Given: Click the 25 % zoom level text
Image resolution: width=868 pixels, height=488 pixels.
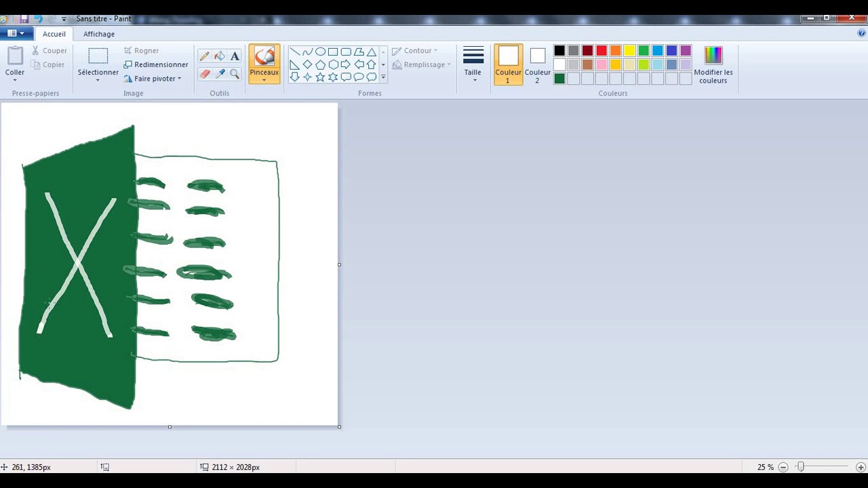Looking at the screenshot, I should coord(766,467).
